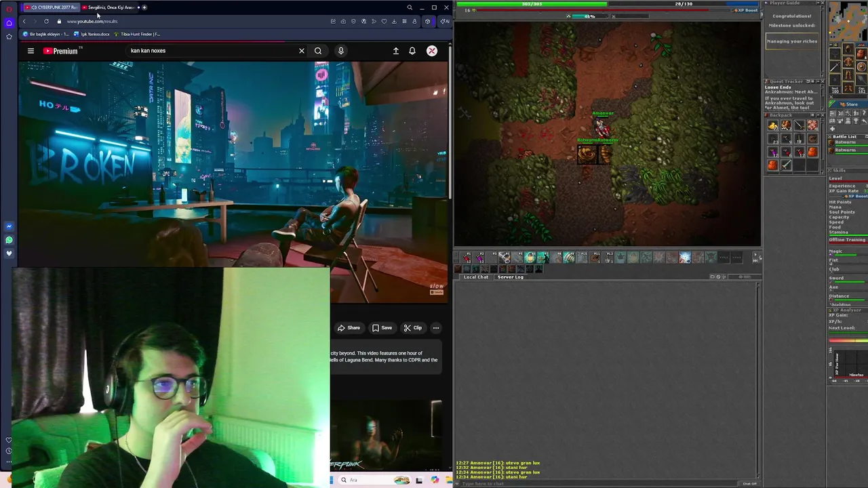Open the Opera sidebar home icon
Screen dimensions: 868x488
tap(9, 23)
